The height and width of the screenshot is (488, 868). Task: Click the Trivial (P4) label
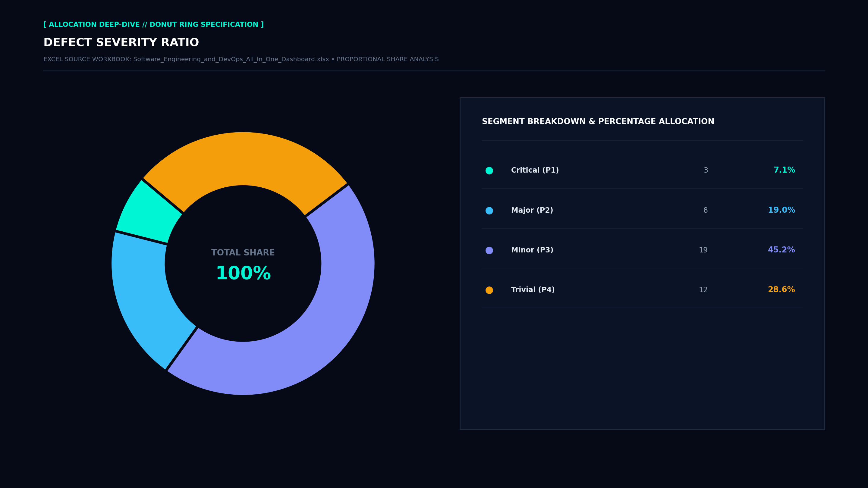tap(533, 290)
